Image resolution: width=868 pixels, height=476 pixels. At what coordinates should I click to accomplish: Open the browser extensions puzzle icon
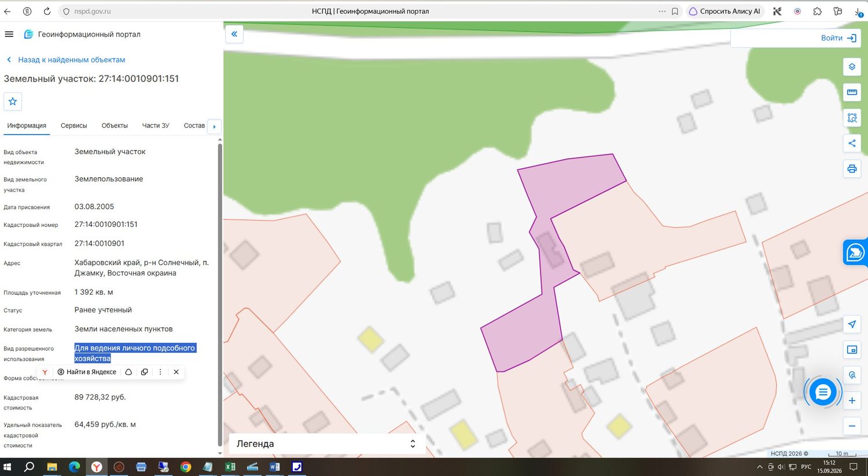pyautogui.click(x=817, y=11)
